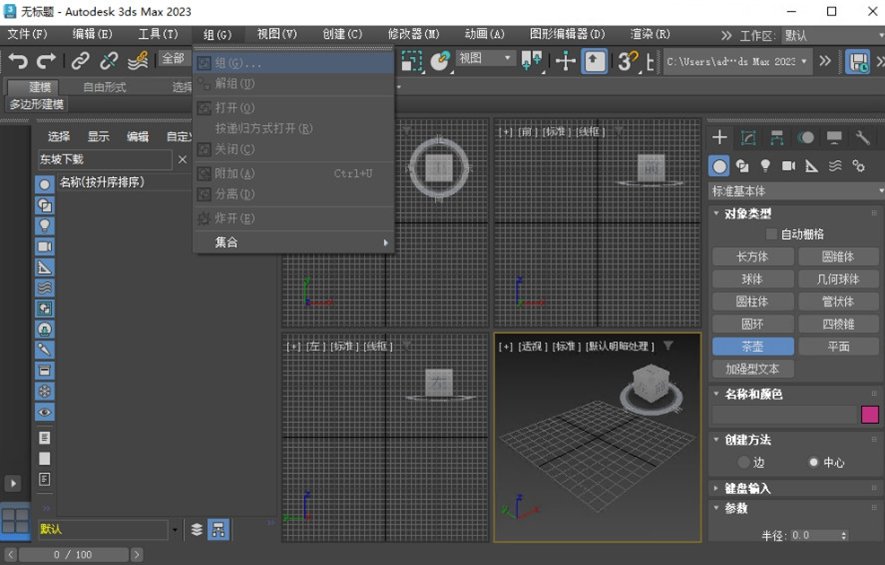Toggle the 3D Snaps icon
Viewport: 885px width, 565px height.
click(x=628, y=61)
